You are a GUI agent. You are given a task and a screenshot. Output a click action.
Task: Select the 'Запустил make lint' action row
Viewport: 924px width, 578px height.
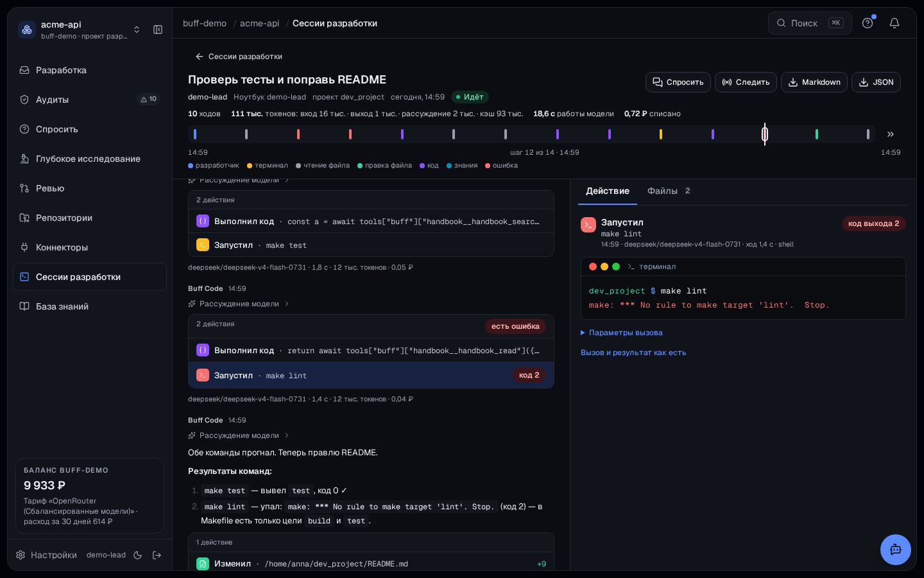coord(371,375)
